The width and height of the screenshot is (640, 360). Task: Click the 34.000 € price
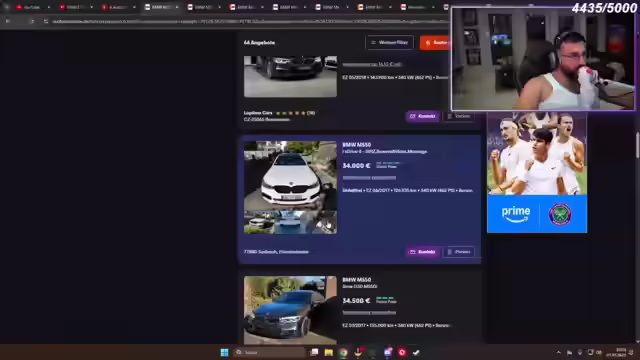tap(356, 165)
